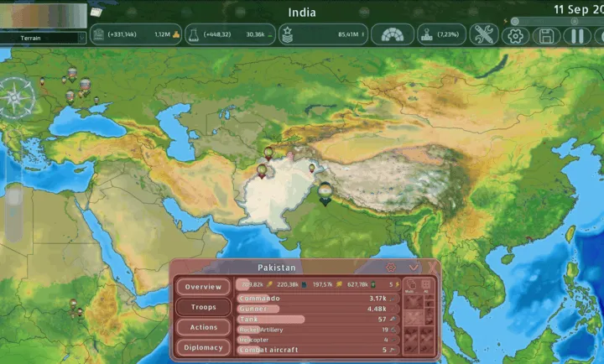
Task: Select India's tricolor flag marker on map
Action: tap(325, 194)
